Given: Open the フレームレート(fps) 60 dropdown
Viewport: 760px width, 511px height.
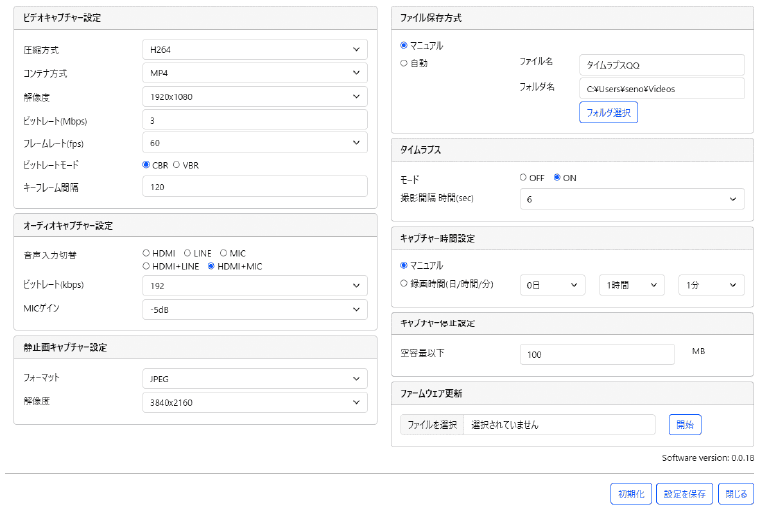Looking at the screenshot, I should click(x=254, y=143).
